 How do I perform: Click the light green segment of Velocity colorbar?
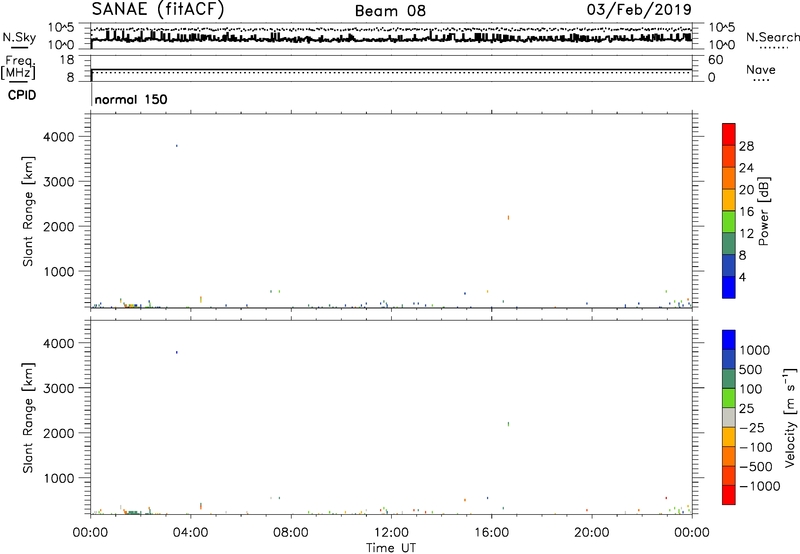click(729, 398)
